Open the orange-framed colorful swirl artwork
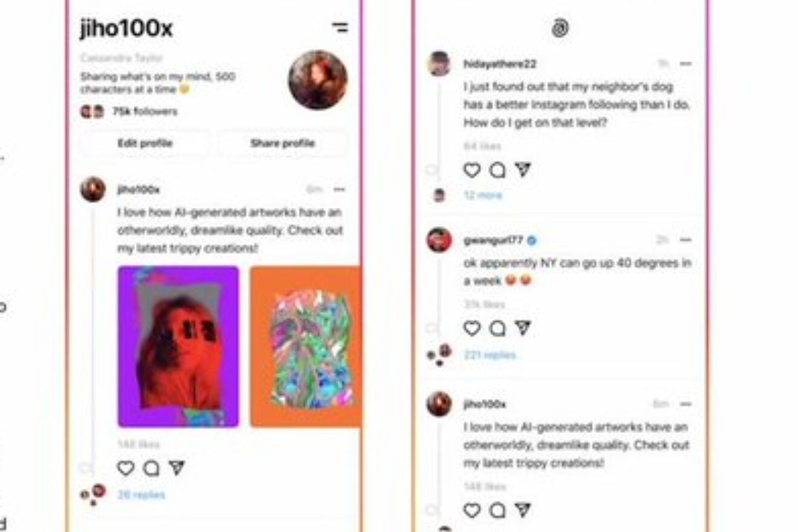 305,346
